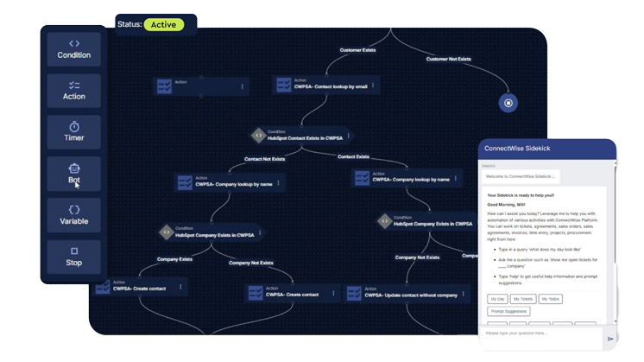Select the Action node tool

(74, 91)
